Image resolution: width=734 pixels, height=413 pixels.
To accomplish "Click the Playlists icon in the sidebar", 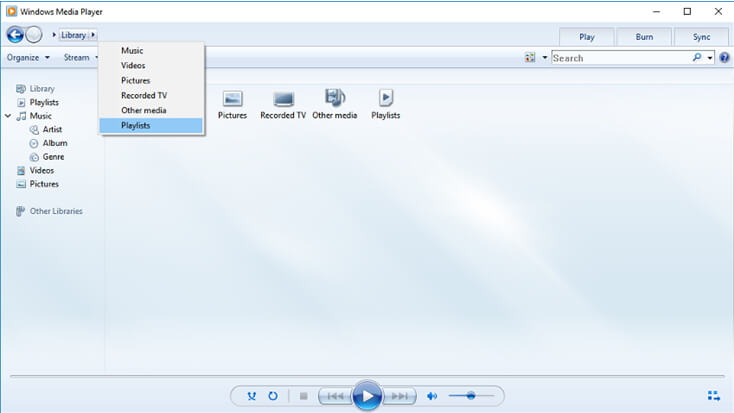I will (21, 103).
